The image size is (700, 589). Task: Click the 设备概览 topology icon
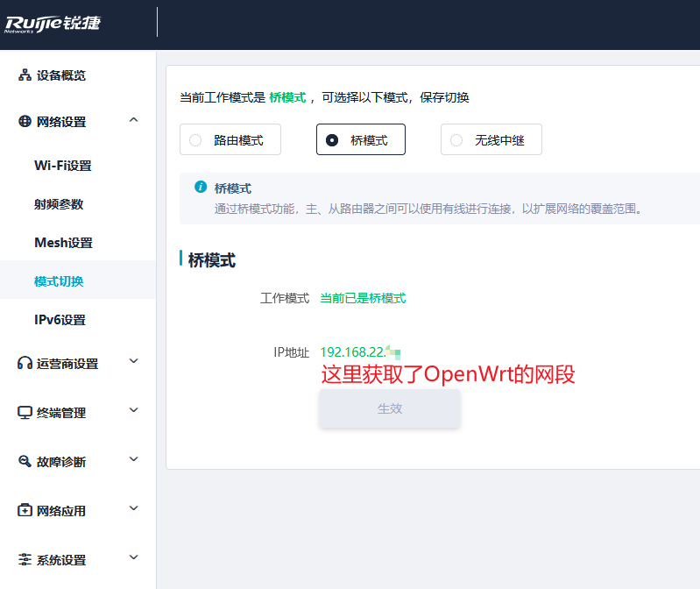(x=25, y=75)
